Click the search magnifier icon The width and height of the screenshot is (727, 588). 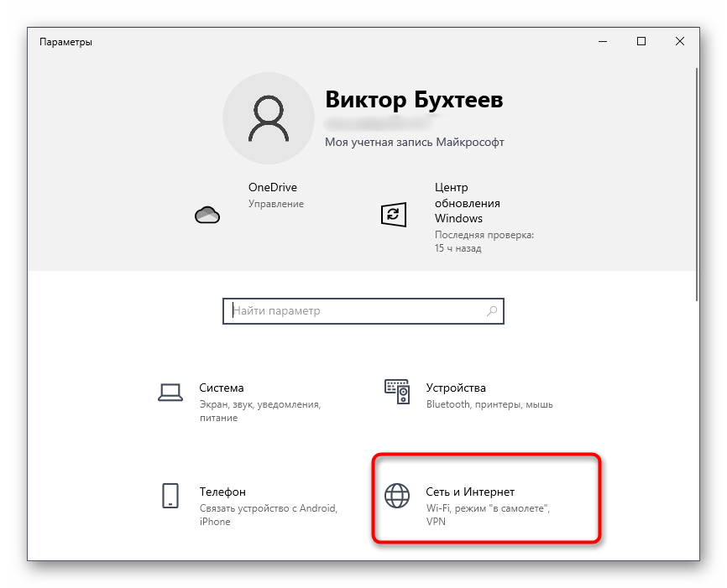tap(492, 311)
